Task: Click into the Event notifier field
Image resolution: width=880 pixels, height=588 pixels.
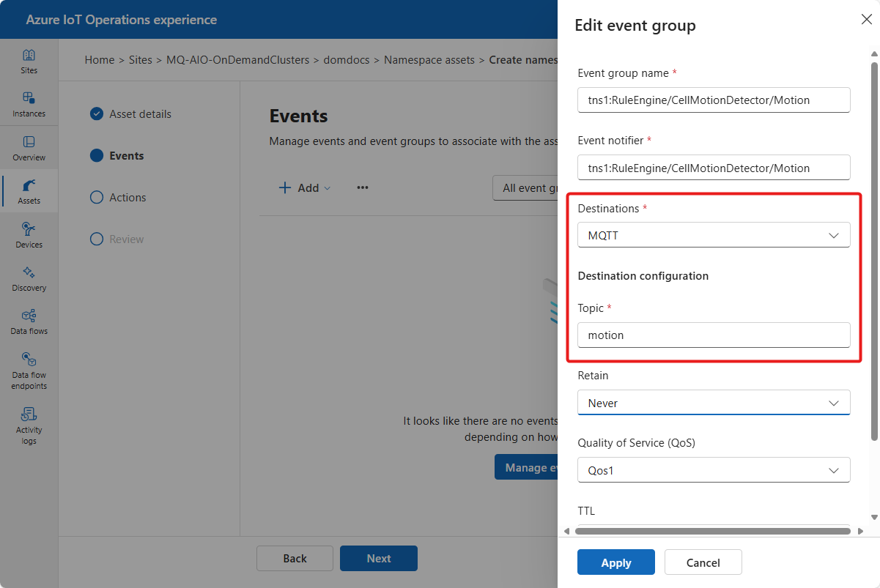Action: coord(714,168)
